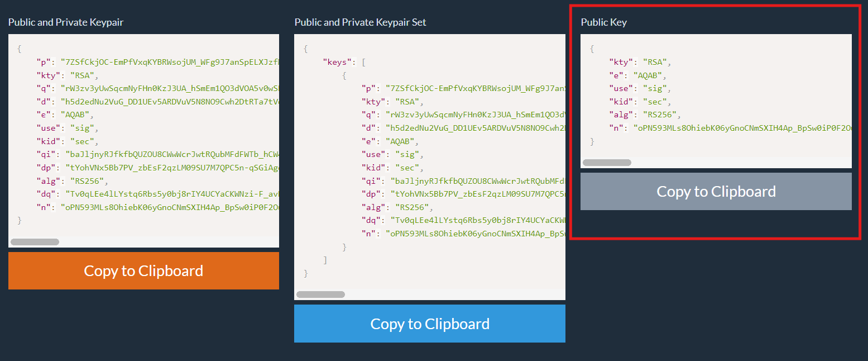Image resolution: width=868 pixels, height=361 pixels.
Task: Click the Keypair Set horizontal scrollbar thumb
Action: click(x=320, y=294)
